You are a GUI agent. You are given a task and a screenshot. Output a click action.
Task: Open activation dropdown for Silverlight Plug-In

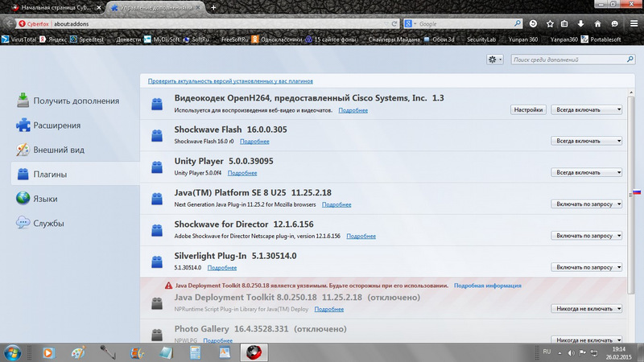coord(587,267)
